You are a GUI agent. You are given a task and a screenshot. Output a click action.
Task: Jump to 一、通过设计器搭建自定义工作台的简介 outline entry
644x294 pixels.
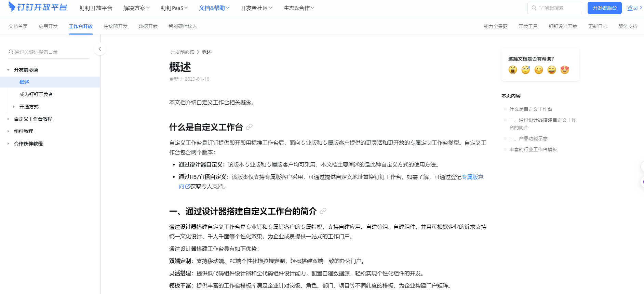point(543,124)
